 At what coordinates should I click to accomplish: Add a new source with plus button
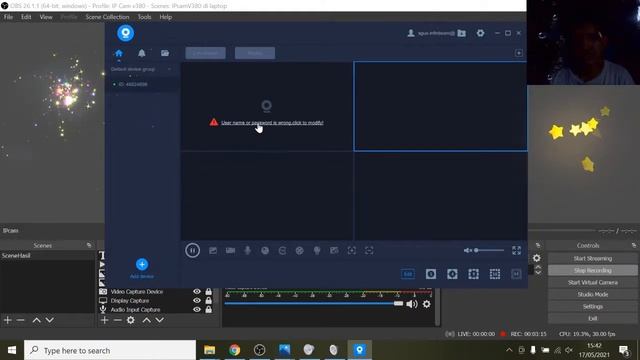point(104,320)
